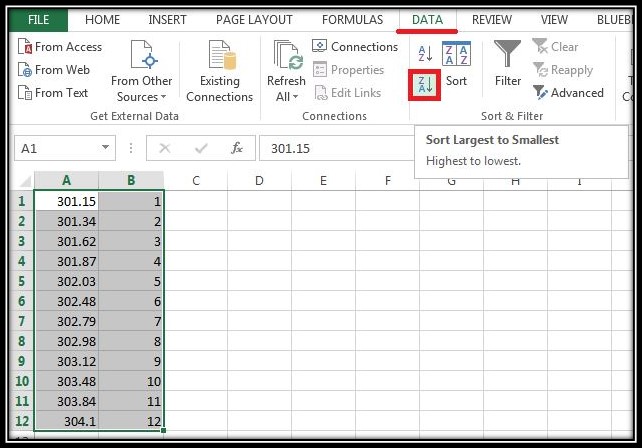642x448 pixels.
Task: Sort smallest to largest with A-Z icon
Action: [x=425, y=53]
